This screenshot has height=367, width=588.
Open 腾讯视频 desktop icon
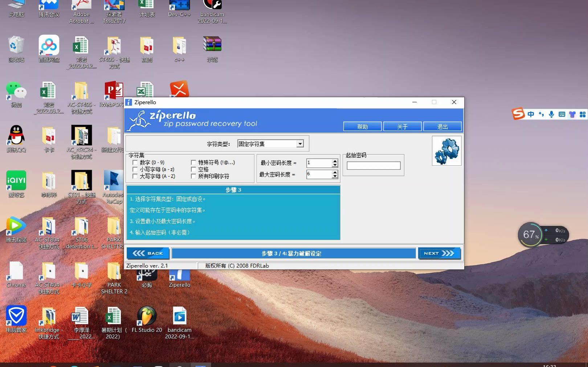pos(16,230)
